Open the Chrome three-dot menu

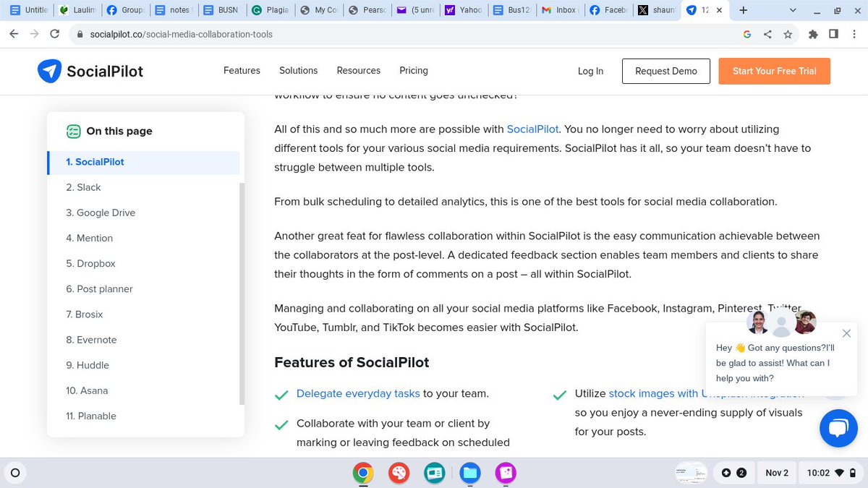[854, 34]
